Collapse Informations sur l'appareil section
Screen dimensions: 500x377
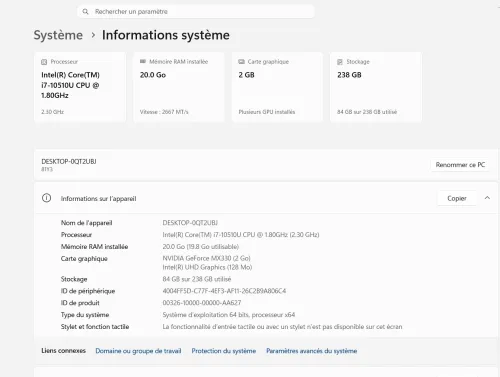click(487, 198)
